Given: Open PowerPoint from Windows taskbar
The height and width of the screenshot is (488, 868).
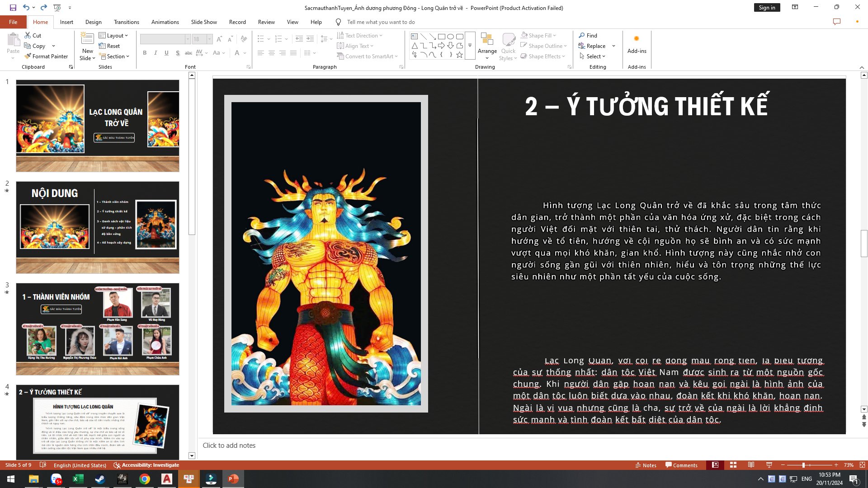Looking at the screenshot, I should pyautogui.click(x=233, y=479).
